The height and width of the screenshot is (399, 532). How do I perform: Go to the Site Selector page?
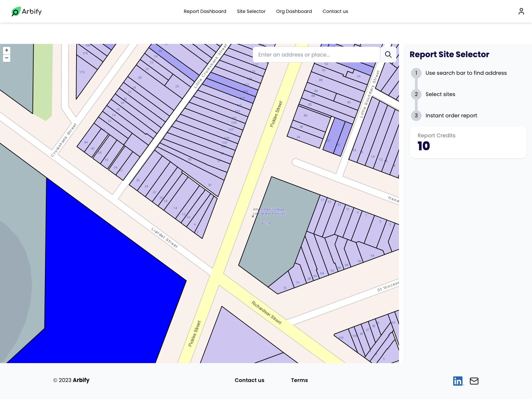coord(251,11)
